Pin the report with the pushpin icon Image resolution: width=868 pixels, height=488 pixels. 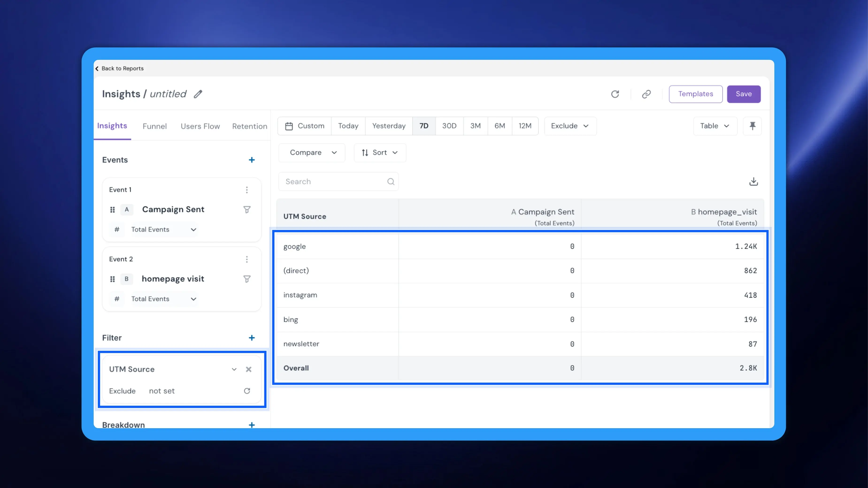[x=752, y=126]
